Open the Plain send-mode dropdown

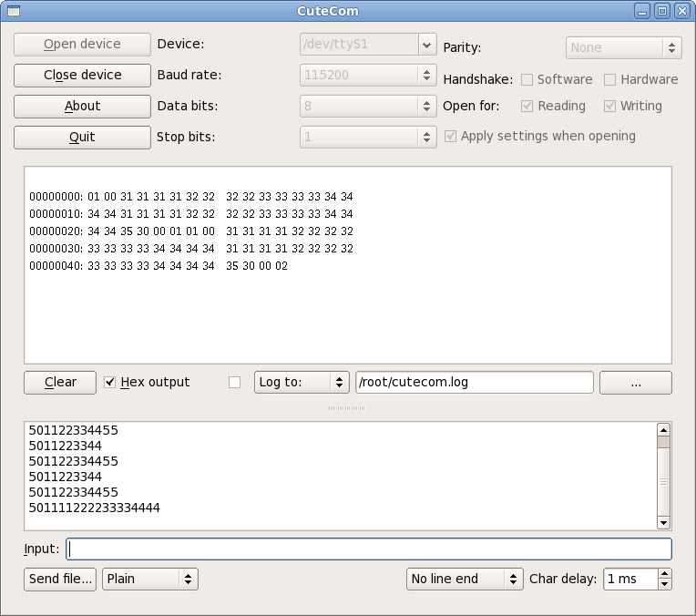pos(150,580)
